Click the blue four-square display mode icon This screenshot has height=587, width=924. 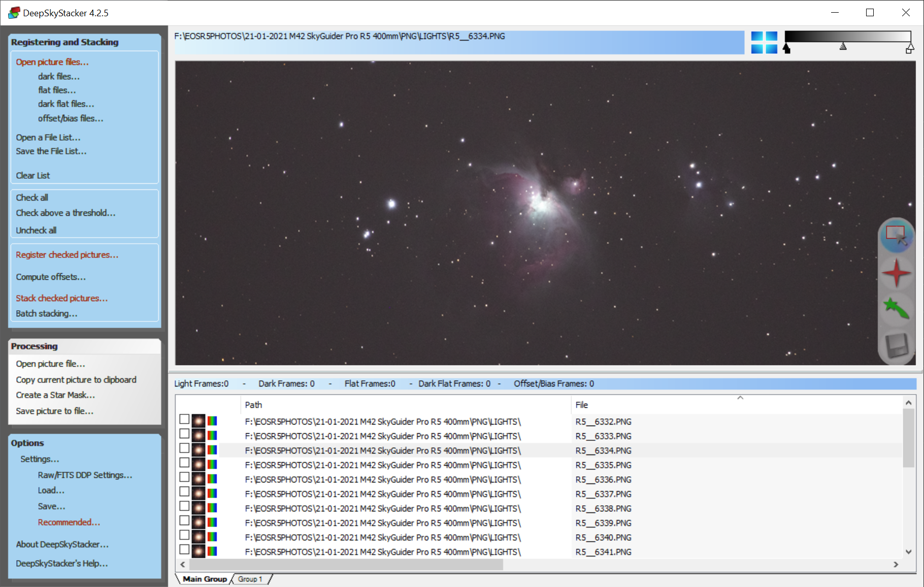click(x=764, y=42)
